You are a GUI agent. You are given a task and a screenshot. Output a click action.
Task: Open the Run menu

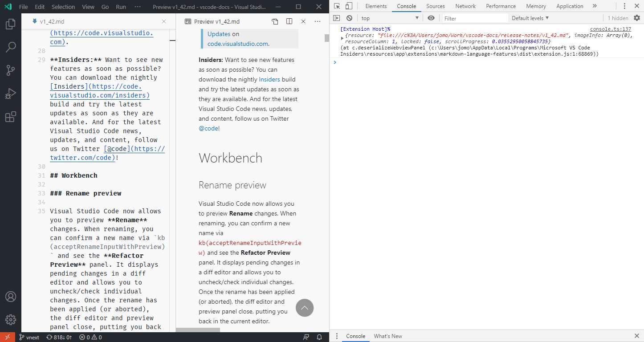[x=121, y=7]
